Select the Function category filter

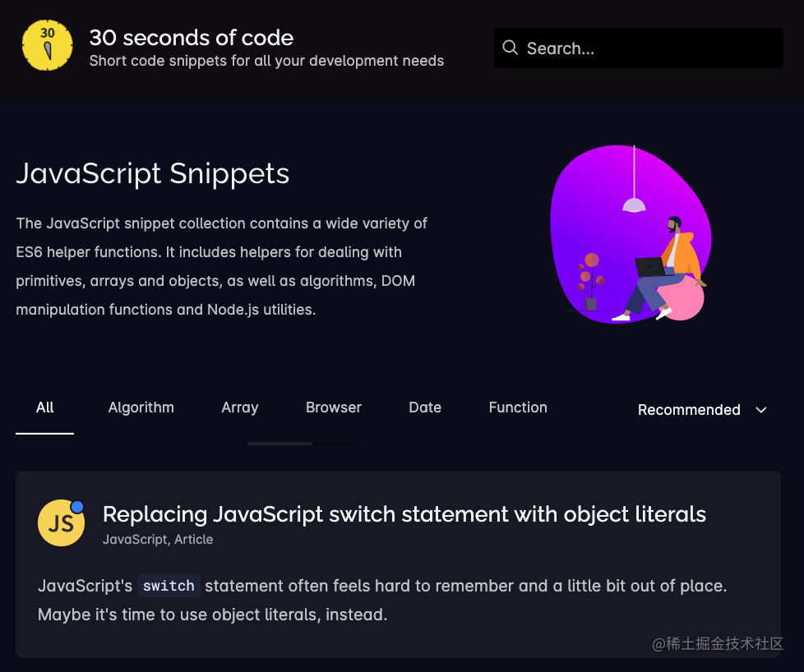[x=517, y=407]
